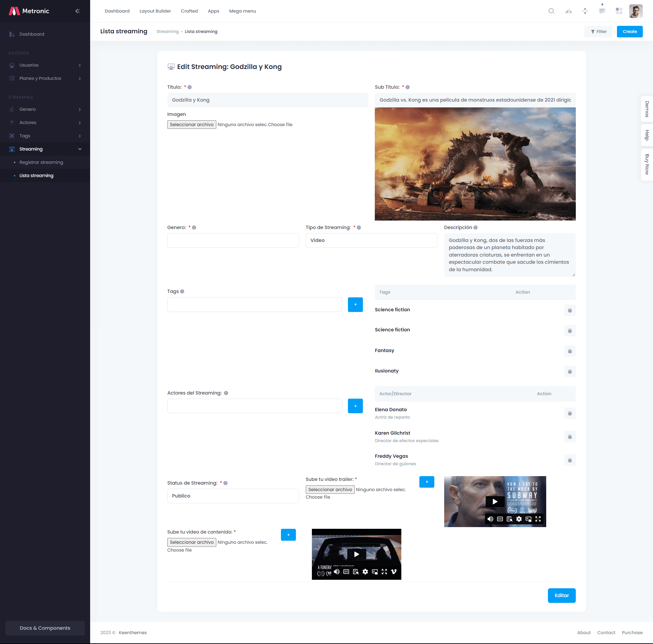Delete the Fantasy tag with its trash icon
Screen dimensions: 653x644
570,351
